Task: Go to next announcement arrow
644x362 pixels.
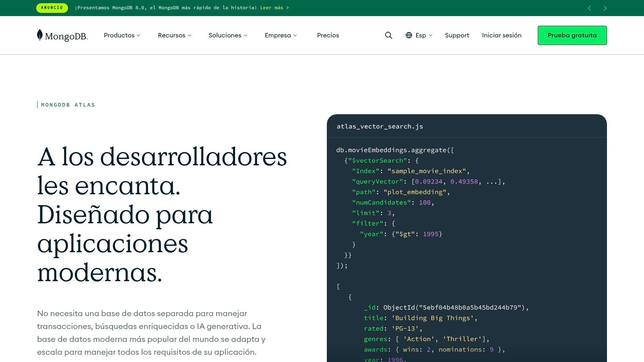Action: 605,8
